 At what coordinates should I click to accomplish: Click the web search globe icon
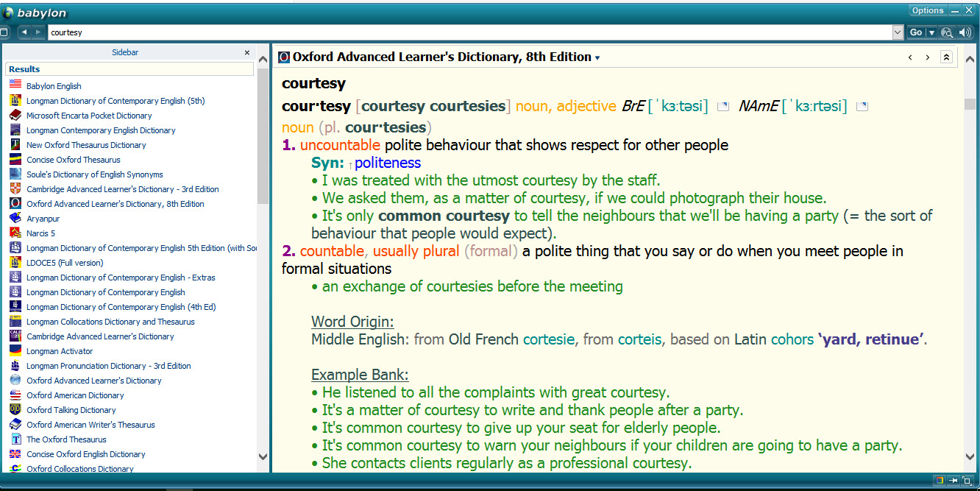coord(947,32)
